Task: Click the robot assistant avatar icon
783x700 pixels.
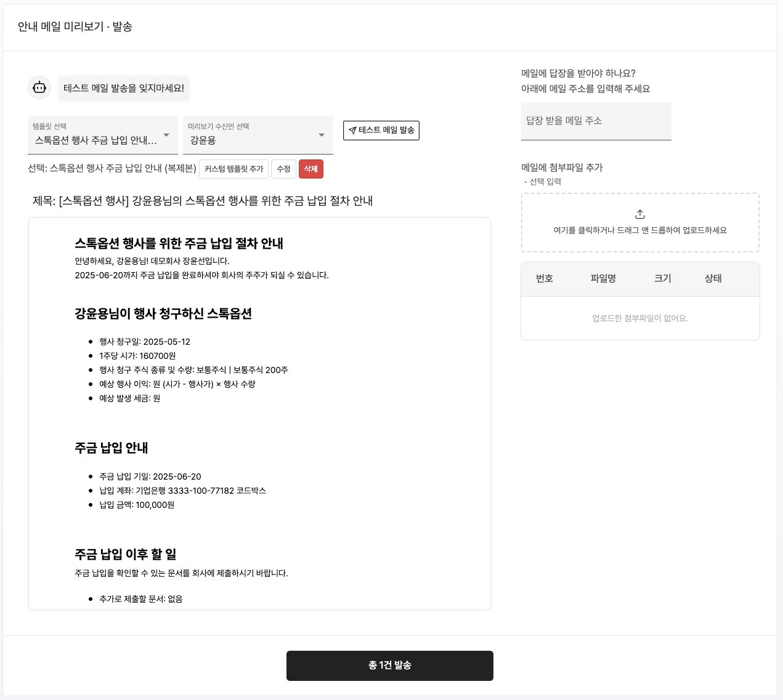Action: [39, 87]
